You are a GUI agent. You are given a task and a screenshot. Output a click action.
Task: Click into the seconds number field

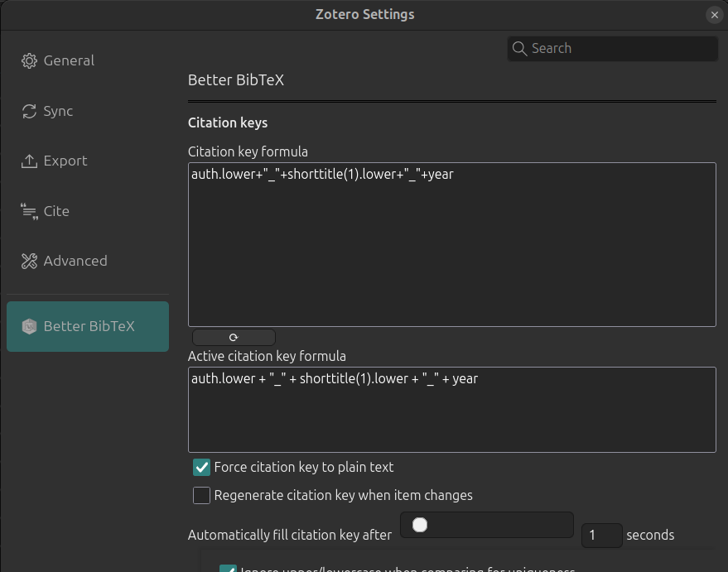[x=600, y=535]
